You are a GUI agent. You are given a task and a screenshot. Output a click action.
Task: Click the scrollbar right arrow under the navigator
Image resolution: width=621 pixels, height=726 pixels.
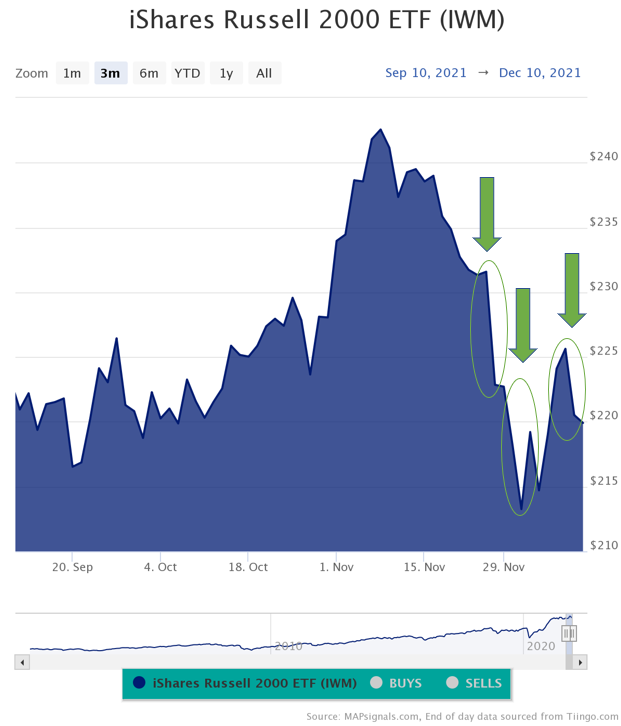click(x=582, y=661)
